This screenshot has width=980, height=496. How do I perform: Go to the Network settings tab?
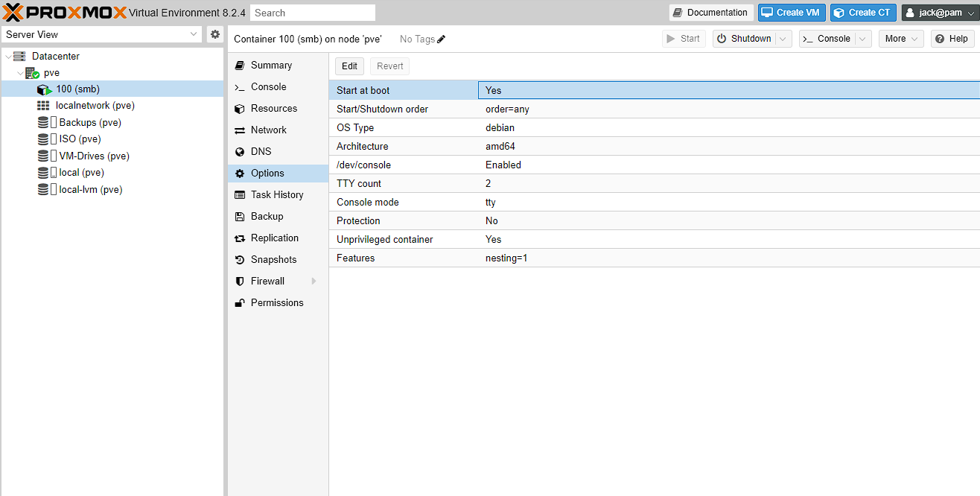click(268, 130)
